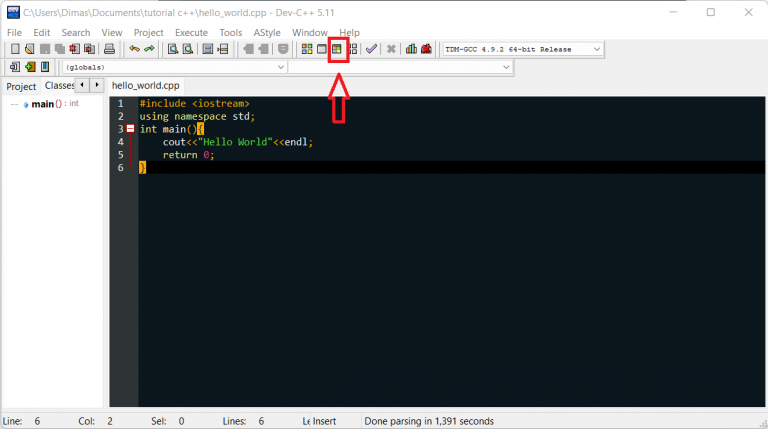Click line number 6 in gutter
Image resolution: width=768 pixels, height=429 pixels.
(x=120, y=167)
